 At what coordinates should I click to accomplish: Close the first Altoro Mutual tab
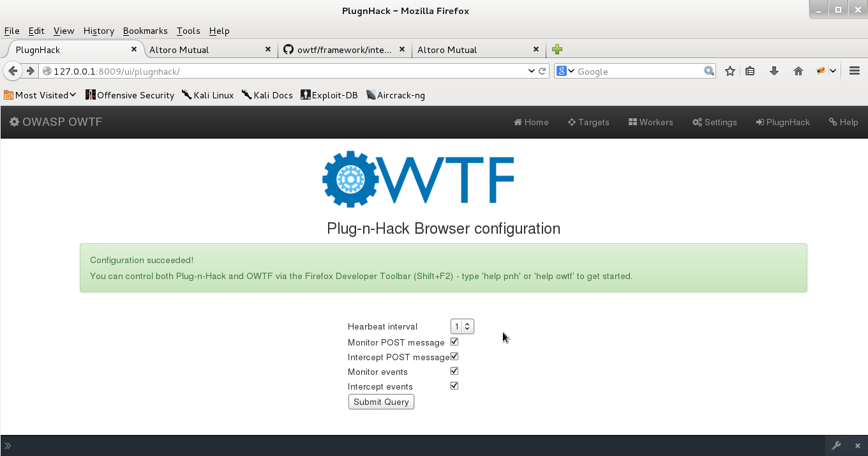click(x=268, y=49)
